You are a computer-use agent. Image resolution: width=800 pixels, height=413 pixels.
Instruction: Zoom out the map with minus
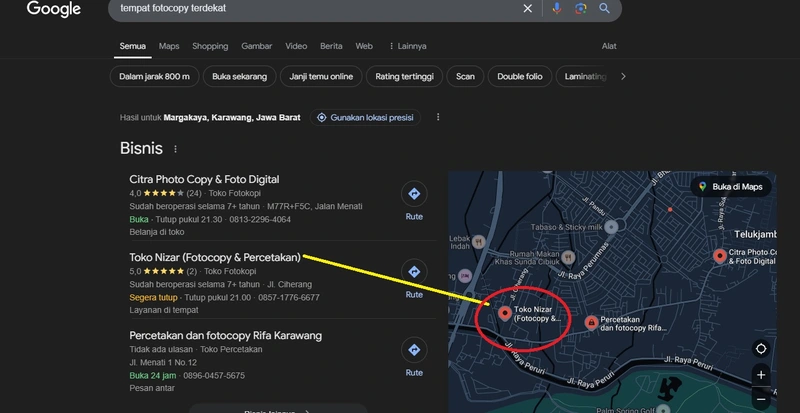pos(761,400)
